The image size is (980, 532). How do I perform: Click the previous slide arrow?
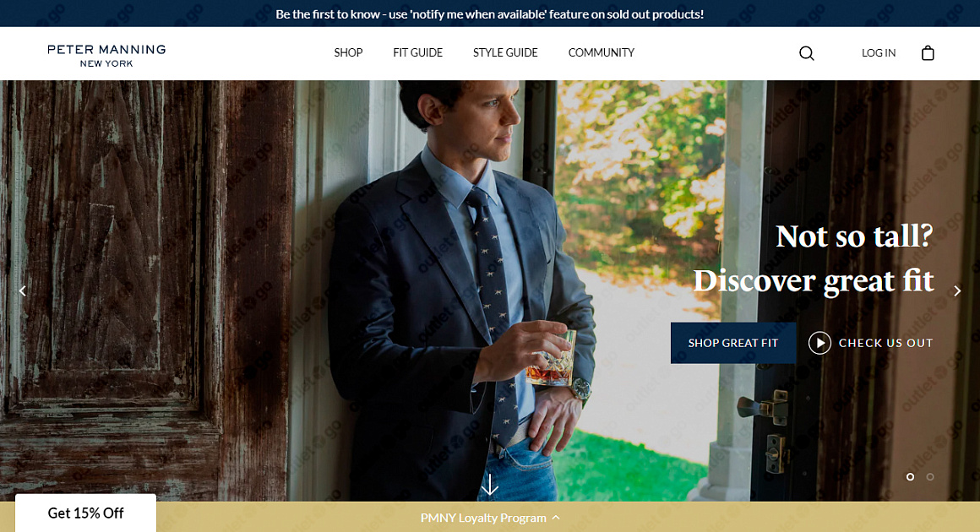(23, 291)
